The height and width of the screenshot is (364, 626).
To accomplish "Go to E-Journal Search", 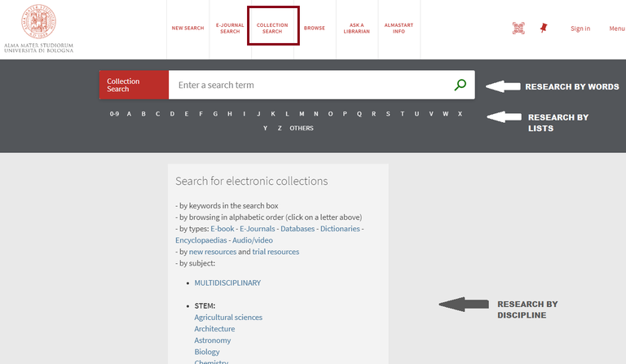I will click(x=230, y=29).
